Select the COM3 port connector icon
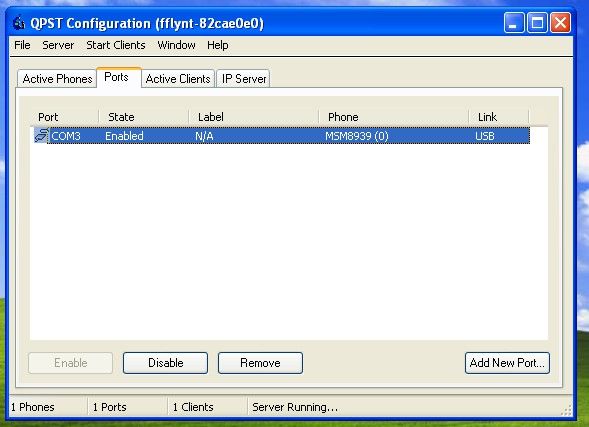The width and height of the screenshot is (589, 427). click(41, 136)
